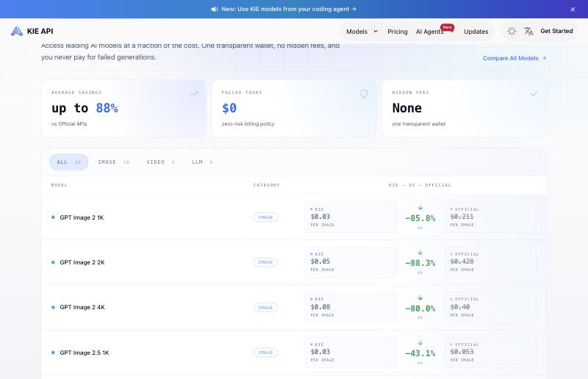Click the -80.0% savings value
588x379 pixels.
[x=420, y=308]
